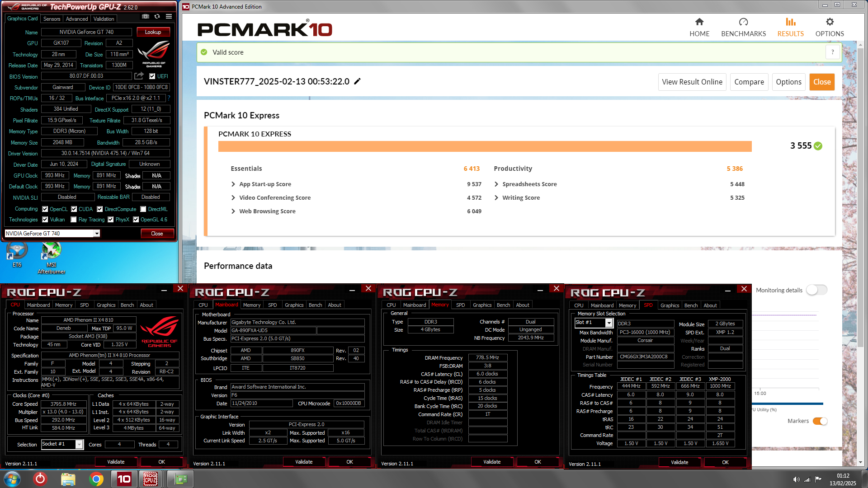Image resolution: width=868 pixels, height=488 pixels.
Task: Go to PCMark Home icon
Action: (x=699, y=22)
